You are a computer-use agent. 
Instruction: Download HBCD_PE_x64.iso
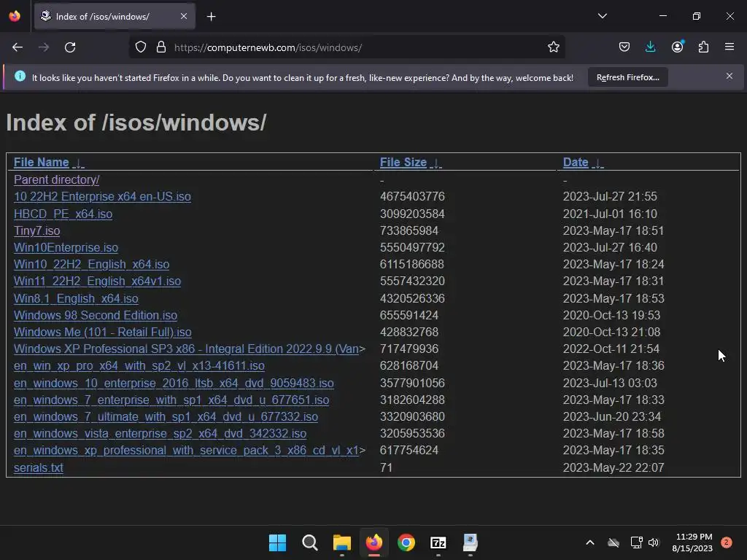coord(63,214)
